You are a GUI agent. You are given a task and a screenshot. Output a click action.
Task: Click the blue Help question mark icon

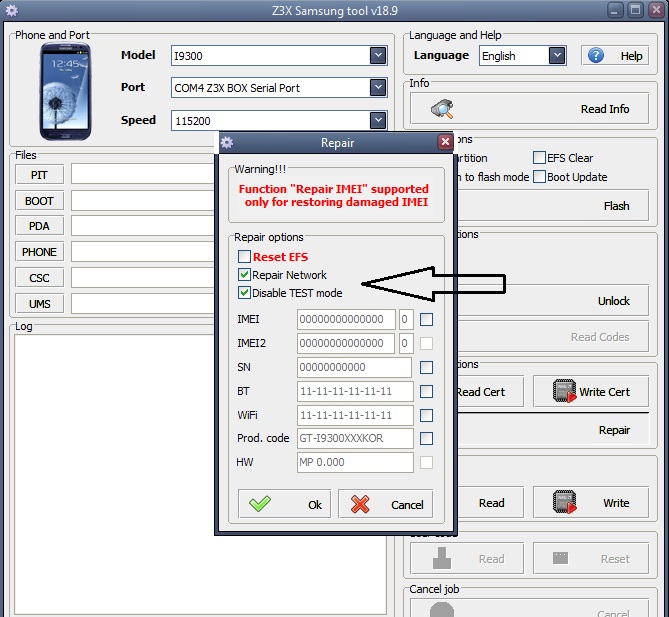(x=596, y=55)
